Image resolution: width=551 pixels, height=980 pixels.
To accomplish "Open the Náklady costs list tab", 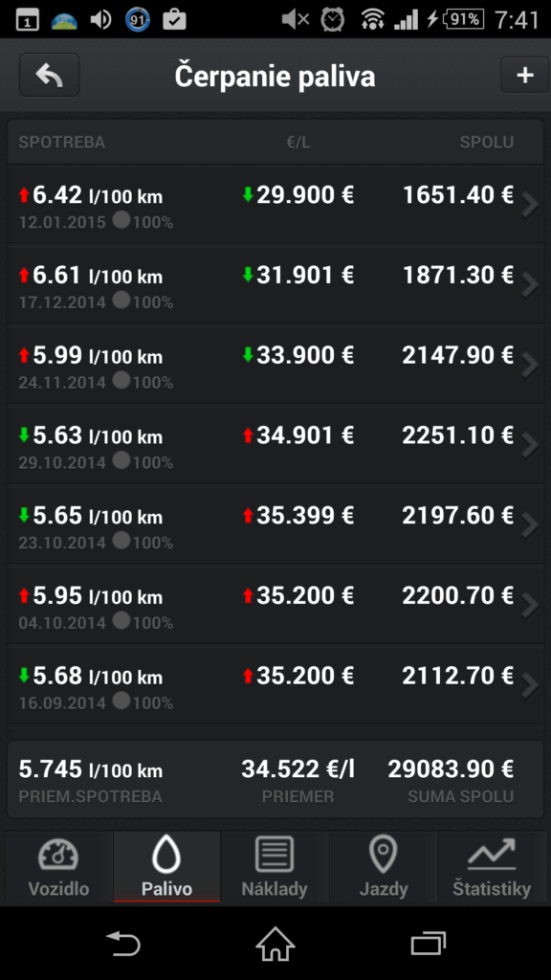I will [275, 867].
